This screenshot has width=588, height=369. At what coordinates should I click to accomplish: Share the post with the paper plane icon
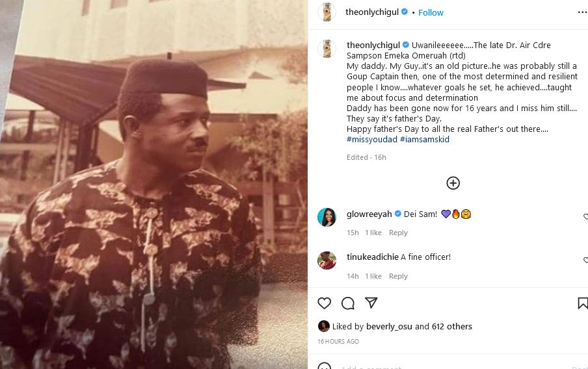[371, 303]
